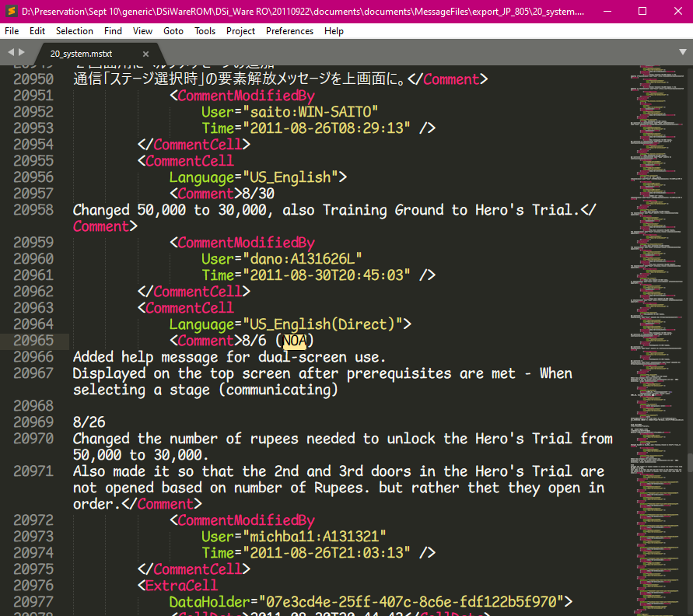Click "Added help message for dual-screen use."
This screenshot has width=693, height=616.
(229, 357)
